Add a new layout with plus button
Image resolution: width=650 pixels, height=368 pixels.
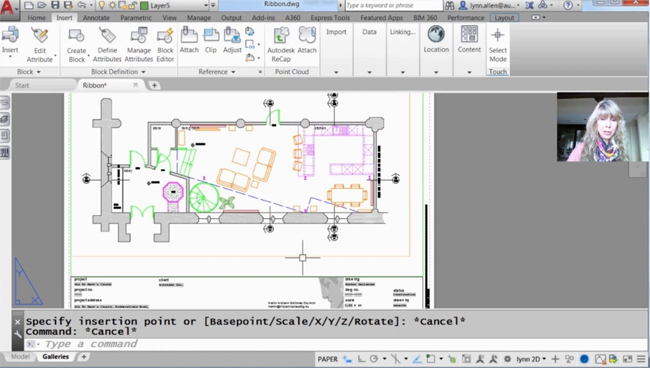tap(84, 357)
